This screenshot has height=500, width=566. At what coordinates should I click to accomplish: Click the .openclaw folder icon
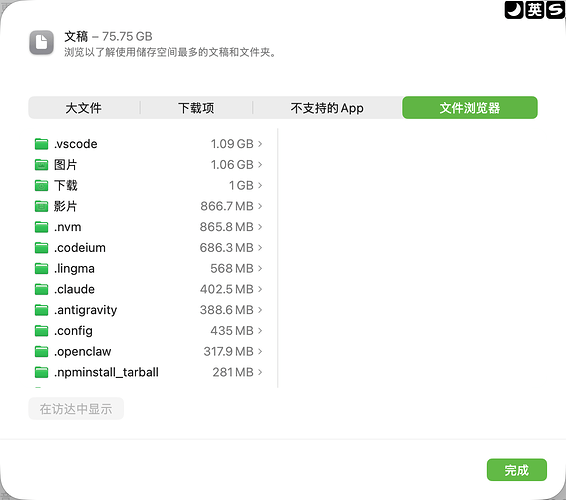point(42,352)
